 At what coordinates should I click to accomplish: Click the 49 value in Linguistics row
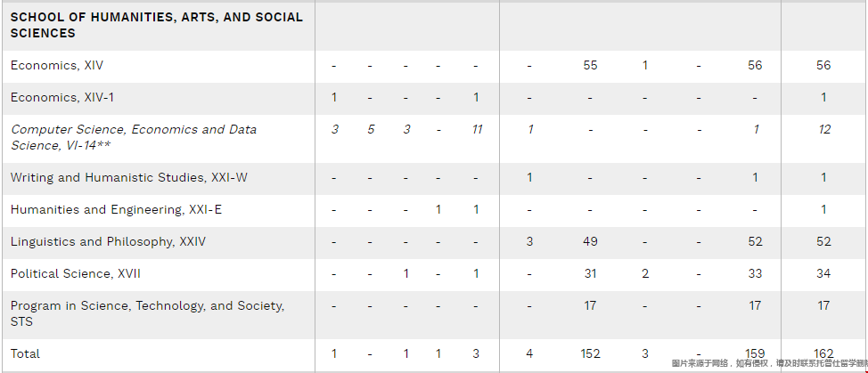click(x=590, y=241)
